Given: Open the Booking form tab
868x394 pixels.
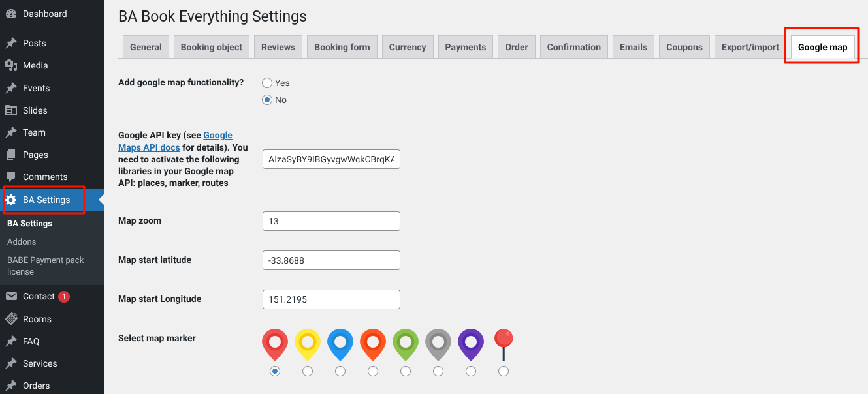Looking at the screenshot, I should (342, 47).
